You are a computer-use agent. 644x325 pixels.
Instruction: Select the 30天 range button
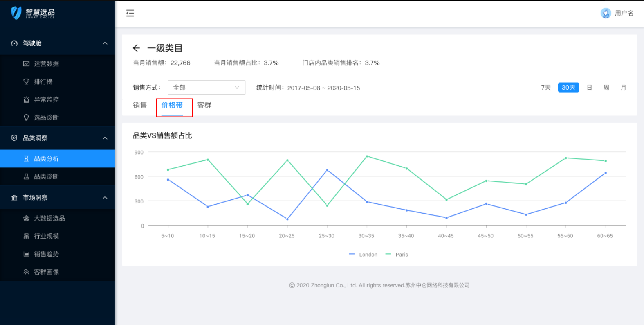[568, 88]
